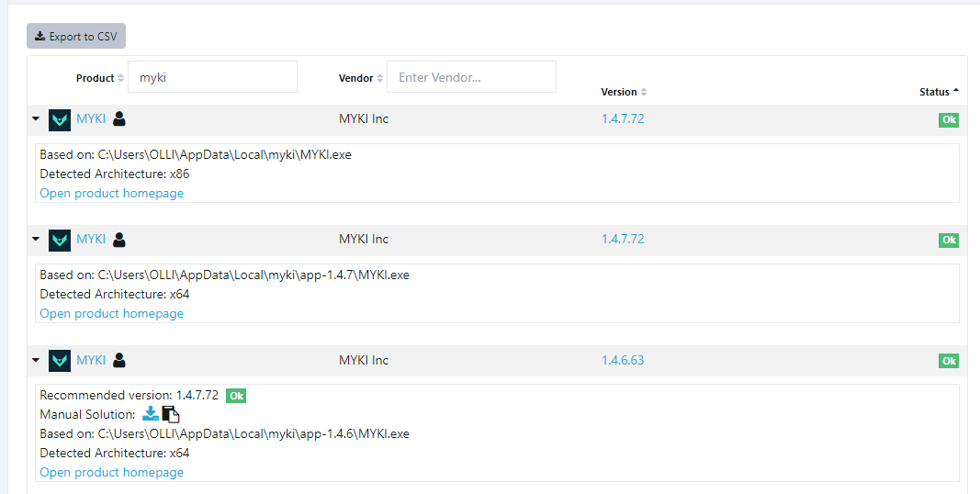The height and width of the screenshot is (494, 980).
Task: Sort by the Version column header
Action: point(624,92)
